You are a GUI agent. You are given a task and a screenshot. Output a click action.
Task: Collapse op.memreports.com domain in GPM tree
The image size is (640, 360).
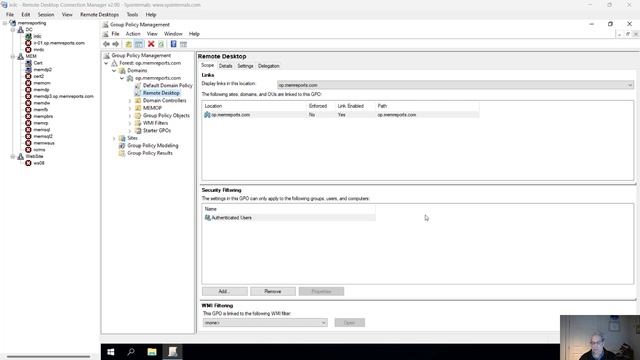(122, 78)
